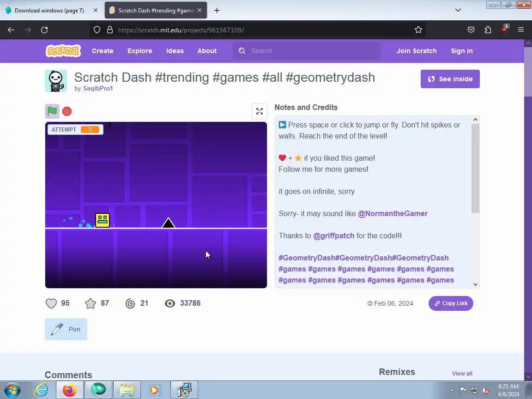Close the Download windows tab
This screenshot has height=399, width=532.
[96, 11]
